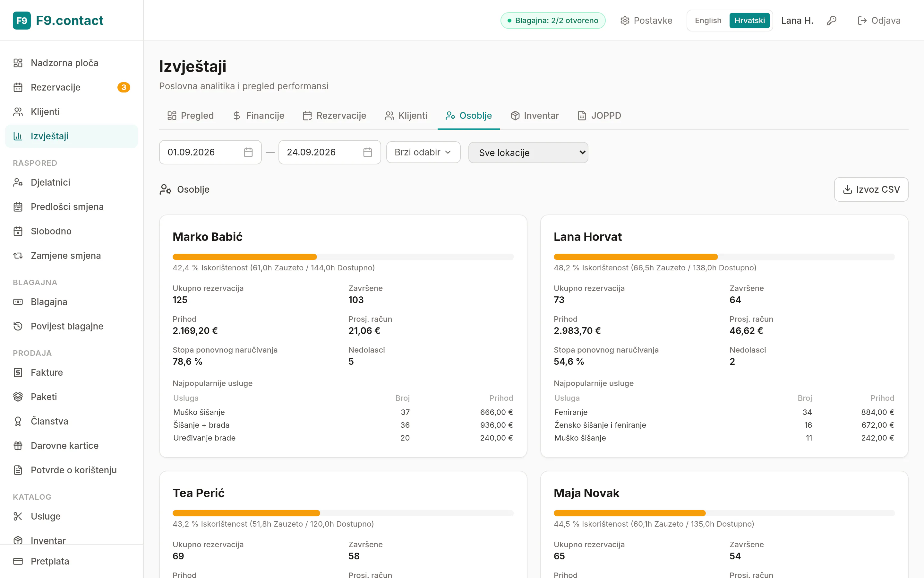This screenshot has width=924, height=578.
Task: Click the Paketi layers icon
Action: 18,397
